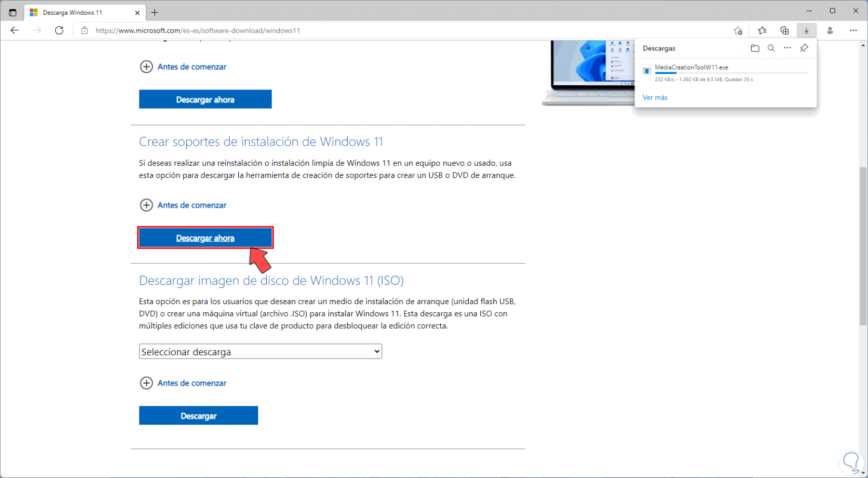Click the MediaCreationToolW11.exe download progress bar
Screen dimensions: 868x478
click(731, 73)
